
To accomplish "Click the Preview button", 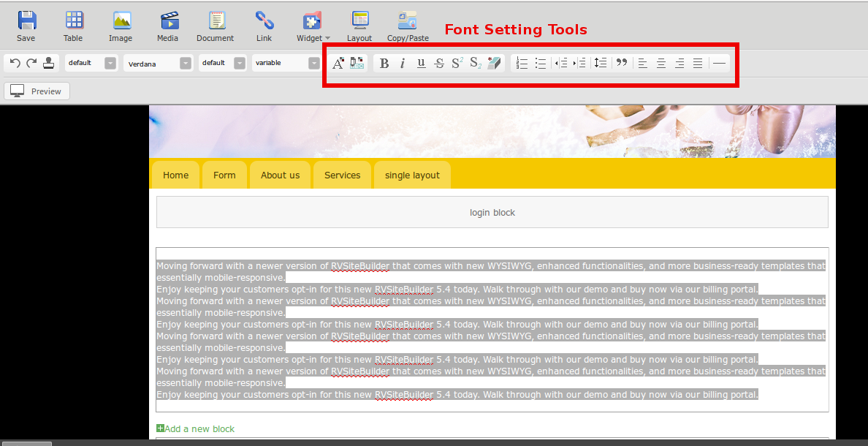I will pos(37,91).
